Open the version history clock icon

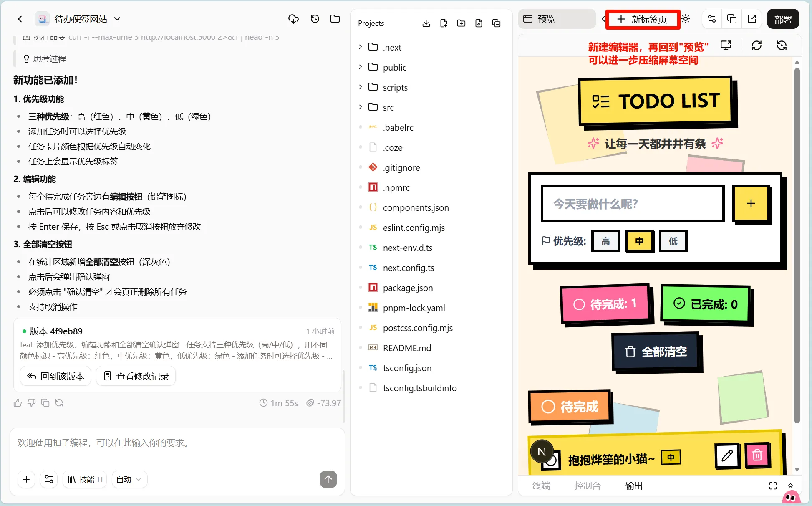point(315,19)
